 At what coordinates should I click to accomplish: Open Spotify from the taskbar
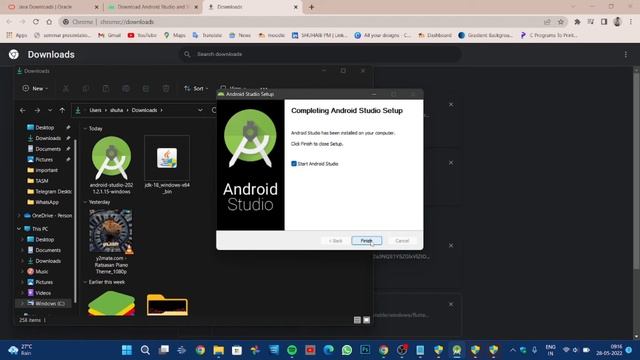(x=292, y=350)
